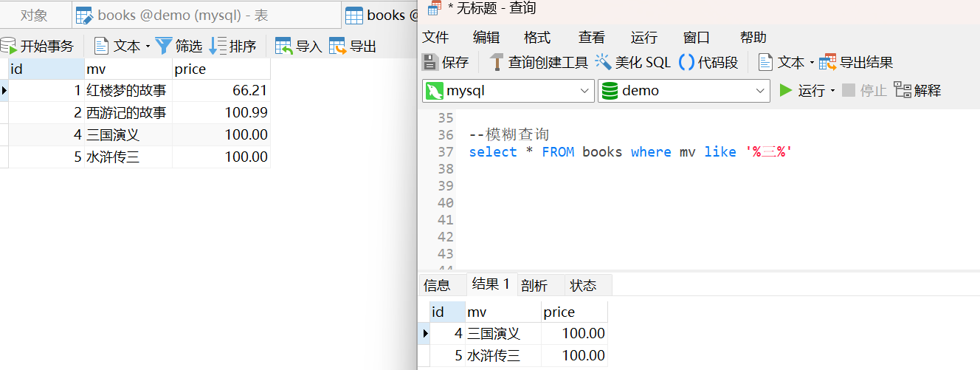Open the 文件 menu in query window

[435, 37]
